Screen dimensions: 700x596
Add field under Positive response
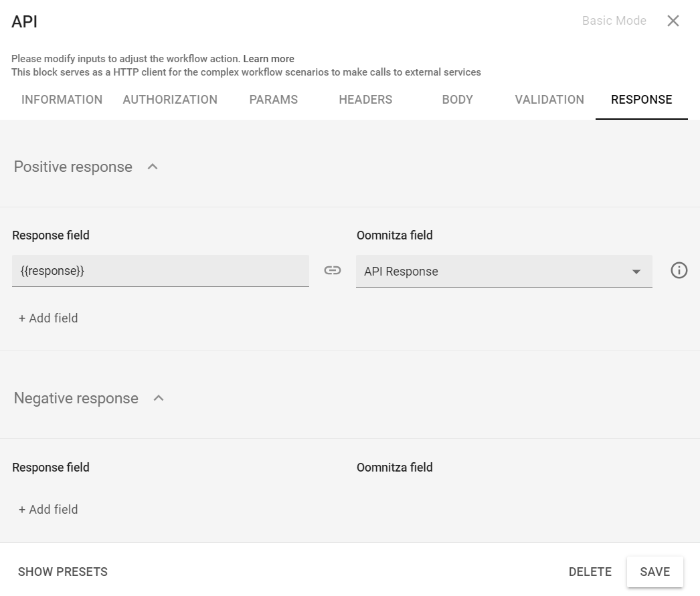pyautogui.click(x=48, y=318)
